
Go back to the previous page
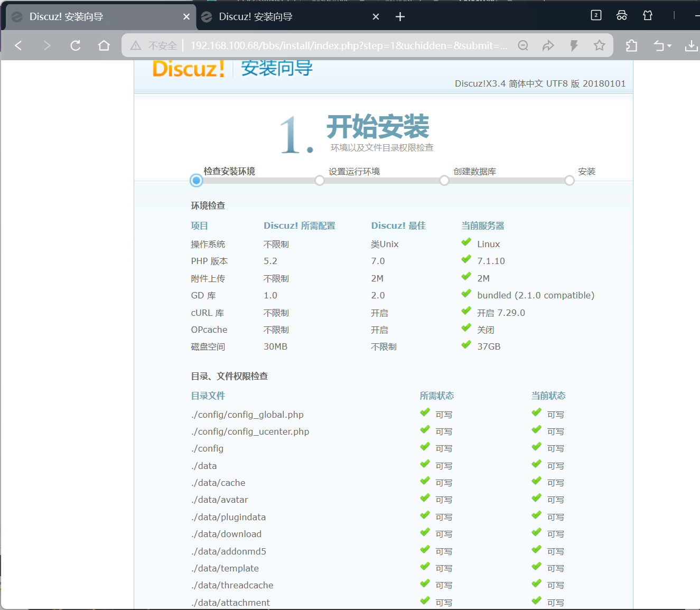[x=18, y=45]
